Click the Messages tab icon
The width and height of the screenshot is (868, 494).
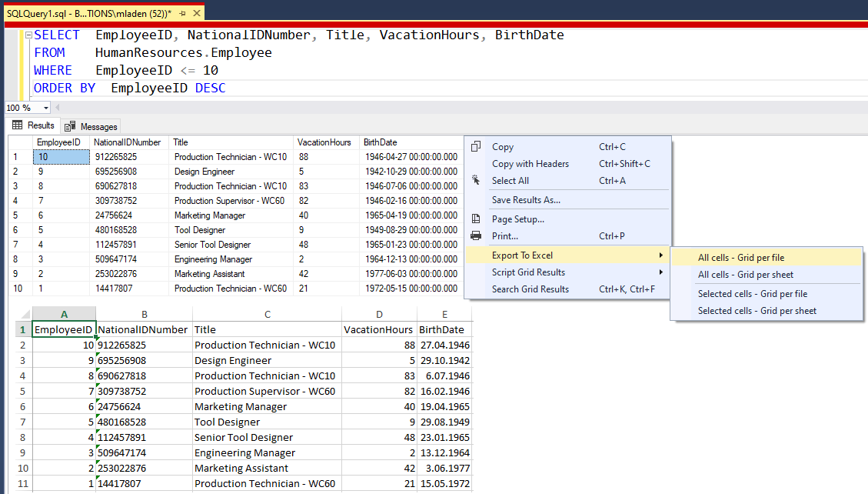point(70,126)
